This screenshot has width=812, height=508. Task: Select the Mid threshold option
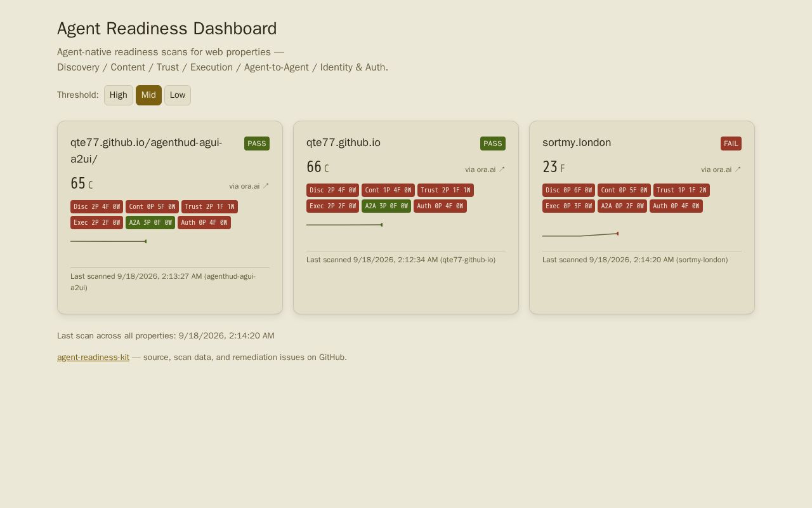[148, 95]
